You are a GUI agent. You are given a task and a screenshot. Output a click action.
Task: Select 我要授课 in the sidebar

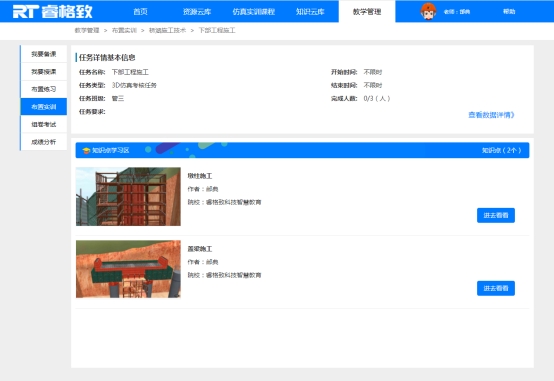(44, 71)
